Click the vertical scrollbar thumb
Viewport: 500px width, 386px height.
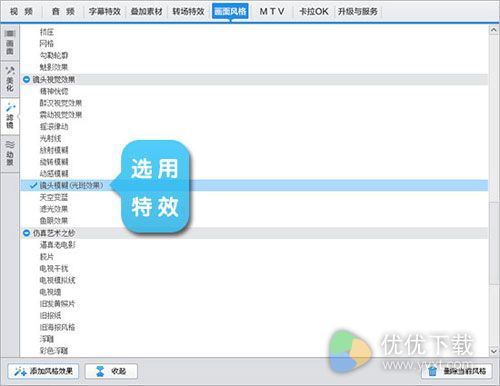pyautogui.click(x=494, y=243)
